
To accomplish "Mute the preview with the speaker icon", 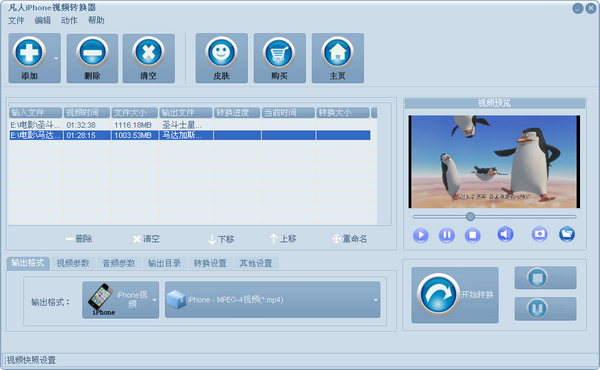I will pyautogui.click(x=505, y=234).
